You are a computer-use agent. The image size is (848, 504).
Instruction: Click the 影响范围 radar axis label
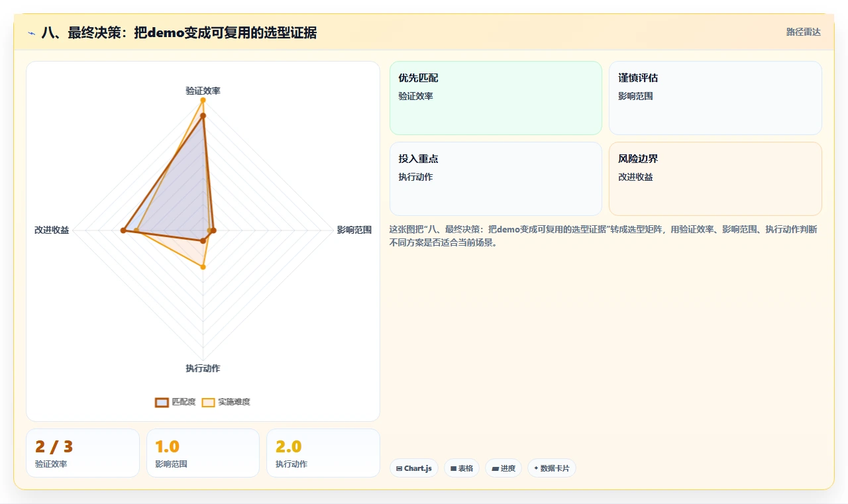point(354,230)
